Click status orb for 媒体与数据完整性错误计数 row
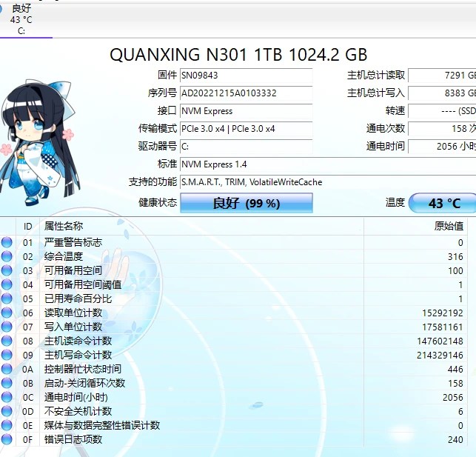This screenshot has height=457, width=476. [7, 425]
